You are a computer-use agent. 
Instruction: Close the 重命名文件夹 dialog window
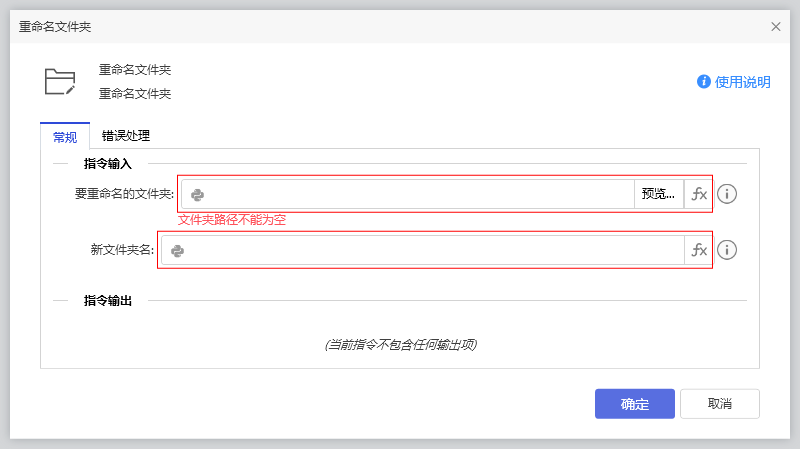coord(776,26)
